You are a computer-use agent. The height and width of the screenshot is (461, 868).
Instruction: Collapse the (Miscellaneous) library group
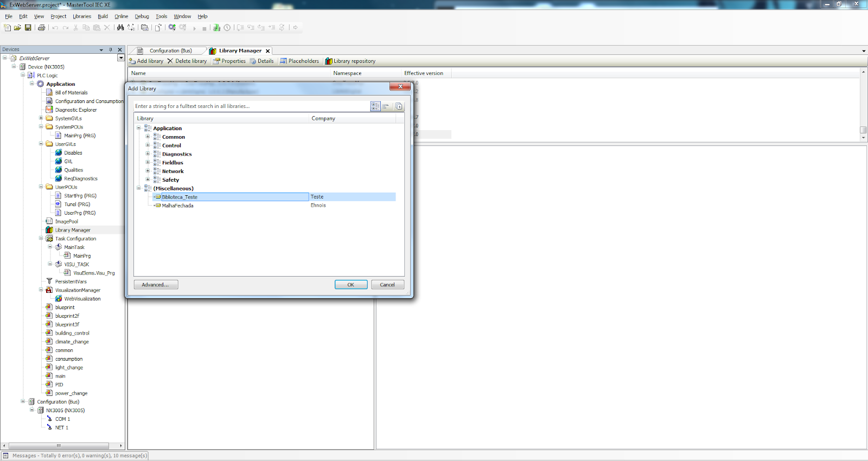click(139, 188)
